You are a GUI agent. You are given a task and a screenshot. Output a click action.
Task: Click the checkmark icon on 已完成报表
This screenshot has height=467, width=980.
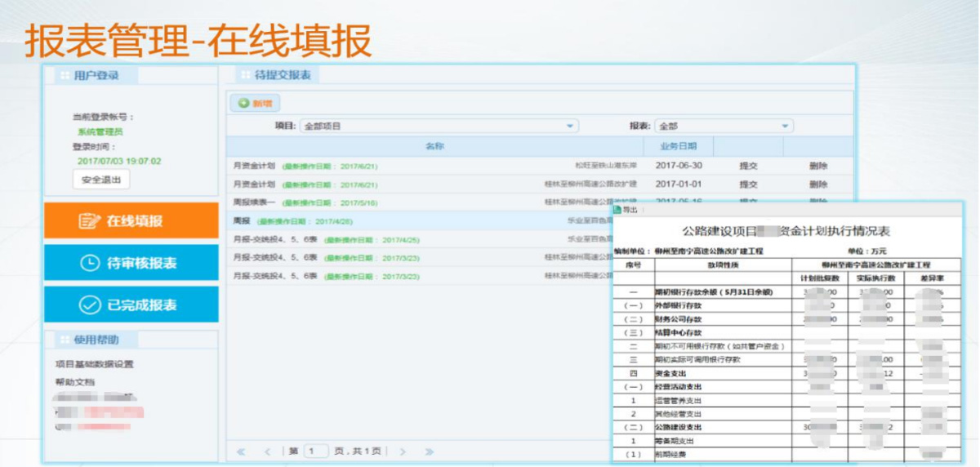[x=89, y=305]
